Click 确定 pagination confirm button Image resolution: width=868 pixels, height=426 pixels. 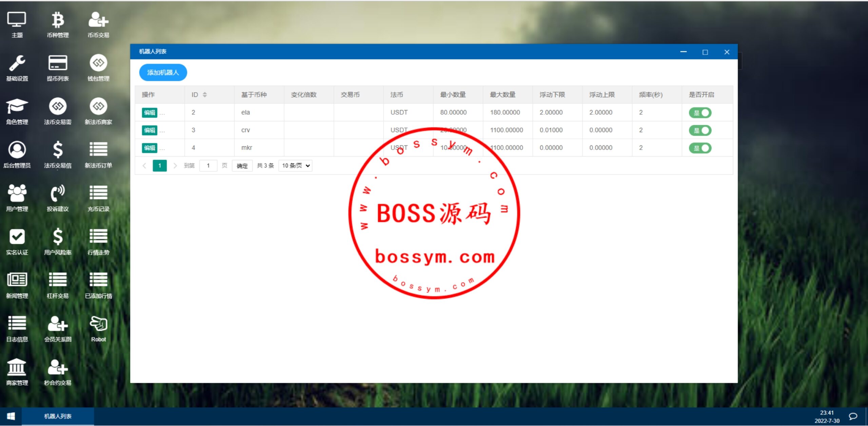point(242,166)
